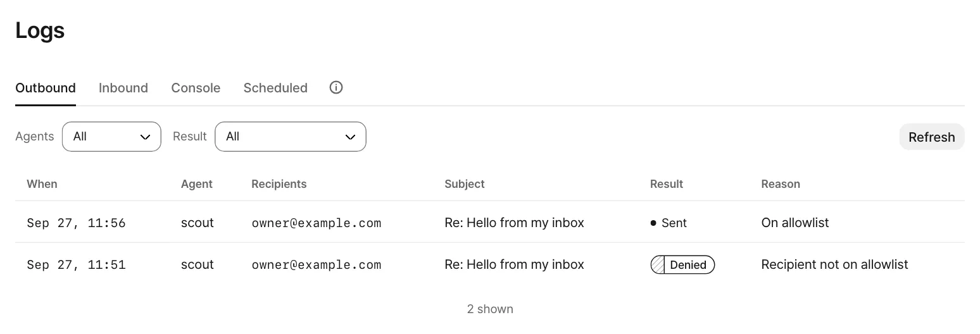
Task: Click the Logs page heading
Action: [x=40, y=30]
